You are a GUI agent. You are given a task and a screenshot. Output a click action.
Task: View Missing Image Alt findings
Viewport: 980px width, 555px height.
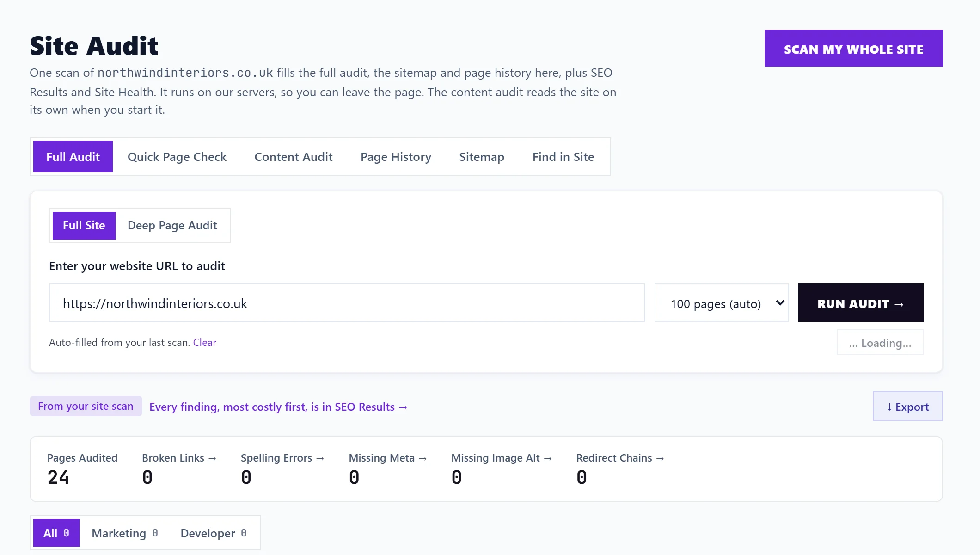(501, 458)
